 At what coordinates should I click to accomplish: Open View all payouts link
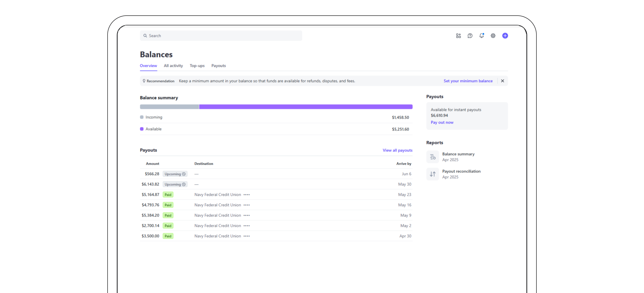coord(398,150)
